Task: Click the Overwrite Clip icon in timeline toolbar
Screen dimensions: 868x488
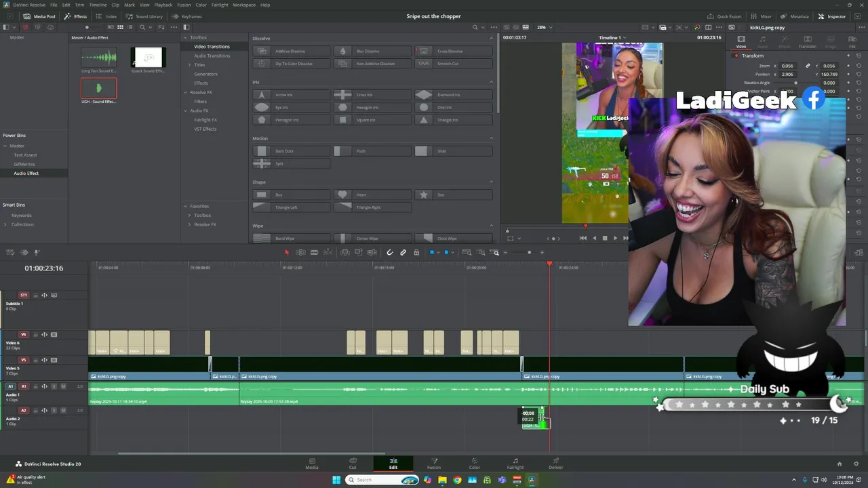Action: point(359,252)
